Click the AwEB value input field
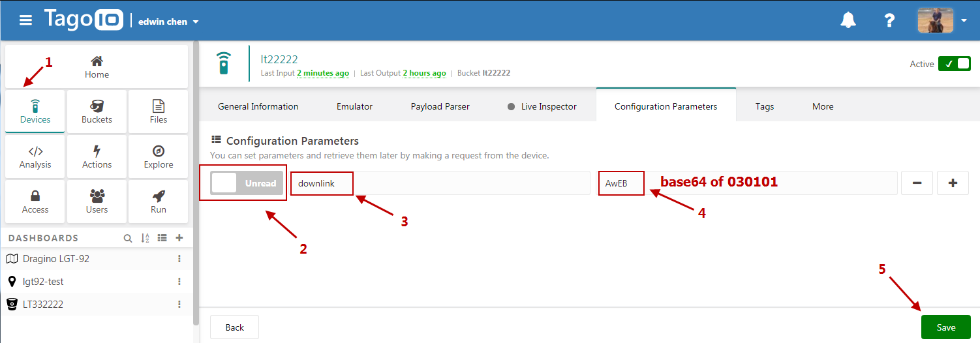Image resolution: width=980 pixels, height=343 pixels. [x=748, y=183]
